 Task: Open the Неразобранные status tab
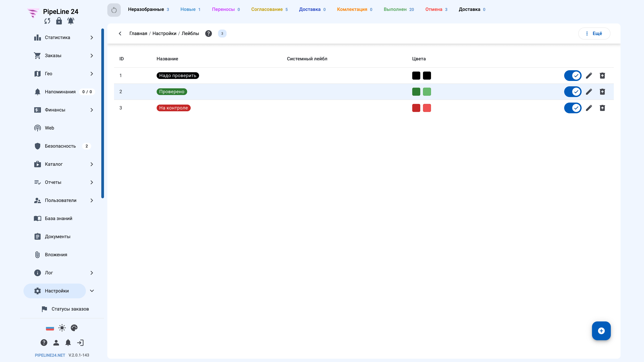(x=148, y=10)
